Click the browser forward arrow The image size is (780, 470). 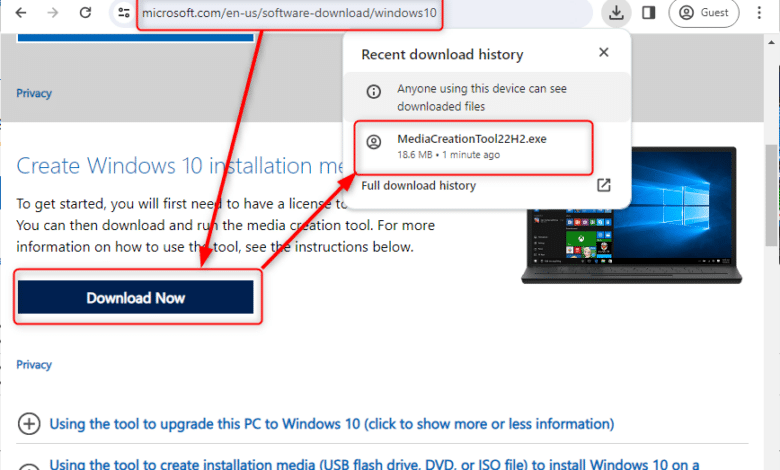click(x=53, y=12)
